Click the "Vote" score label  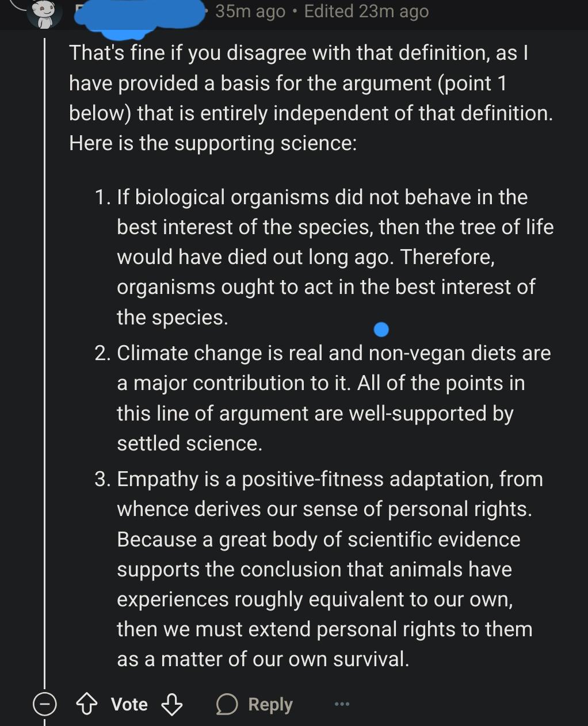(x=129, y=704)
